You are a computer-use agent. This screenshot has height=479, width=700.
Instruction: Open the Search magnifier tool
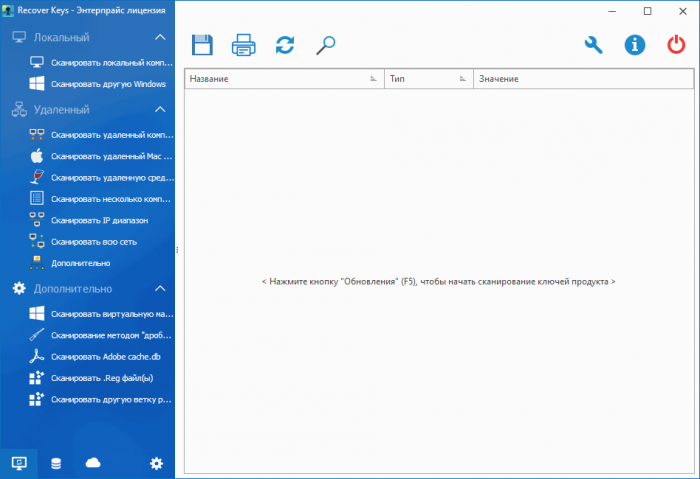326,45
